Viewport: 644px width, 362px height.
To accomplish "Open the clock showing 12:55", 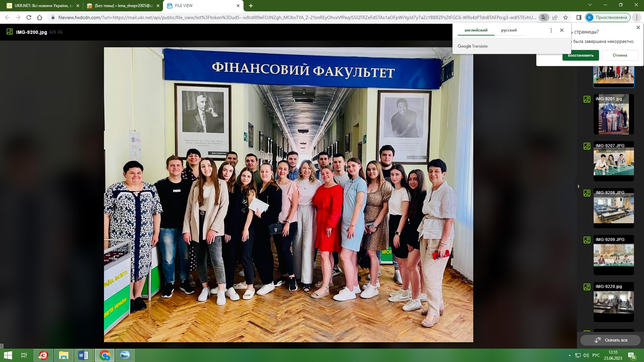I will click(x=613, y=355).
